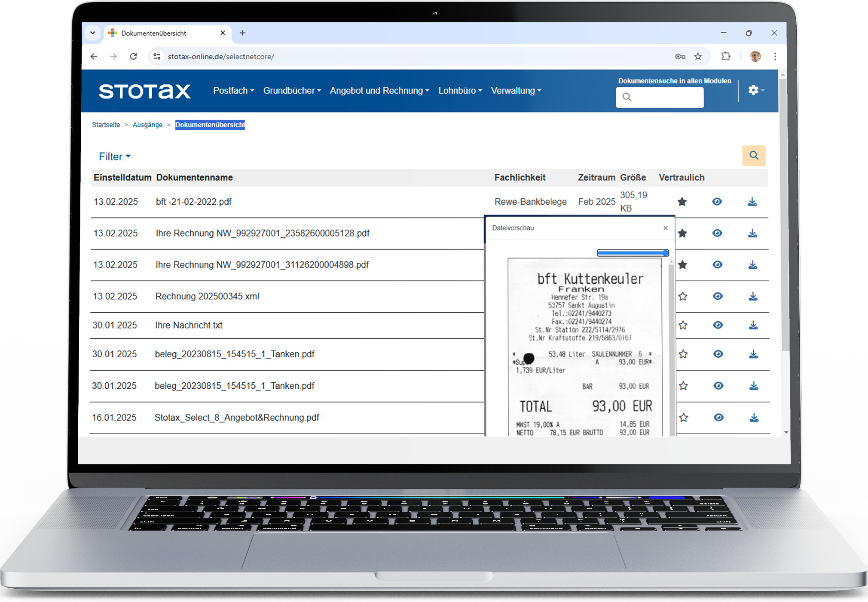The width and height of the screenshot is (868, 602).
Task: Download bft -21-02-2022.pdf
Action: coord(752,202)
